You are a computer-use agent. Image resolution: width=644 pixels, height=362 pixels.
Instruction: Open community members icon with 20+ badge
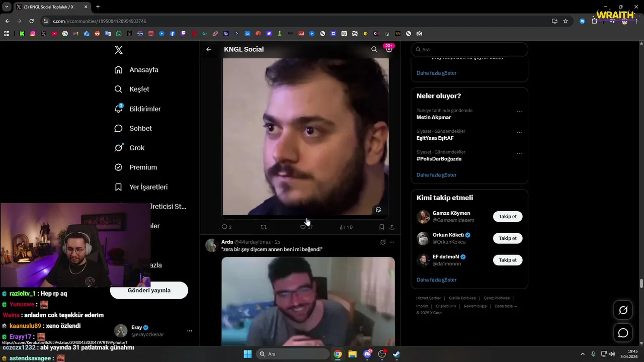(389, 49)
